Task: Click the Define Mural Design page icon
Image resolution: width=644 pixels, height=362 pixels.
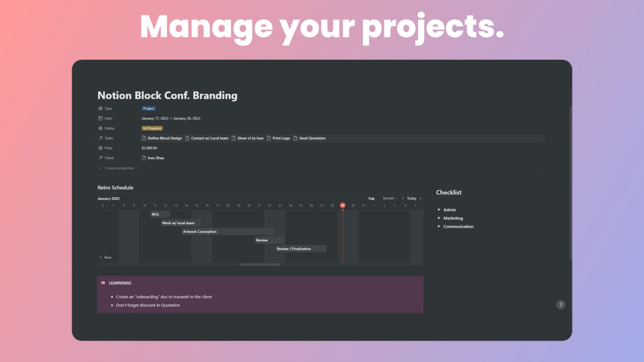Action: click(144, 138)
